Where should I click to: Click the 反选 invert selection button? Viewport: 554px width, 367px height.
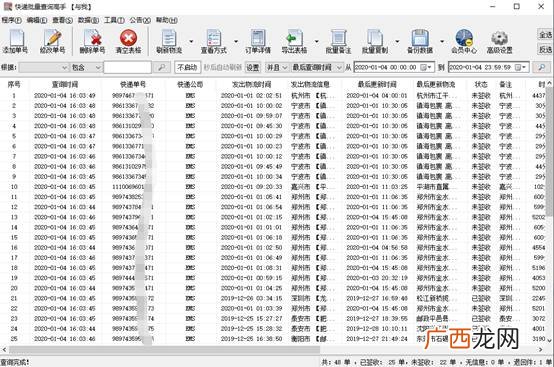coord(545,49)
